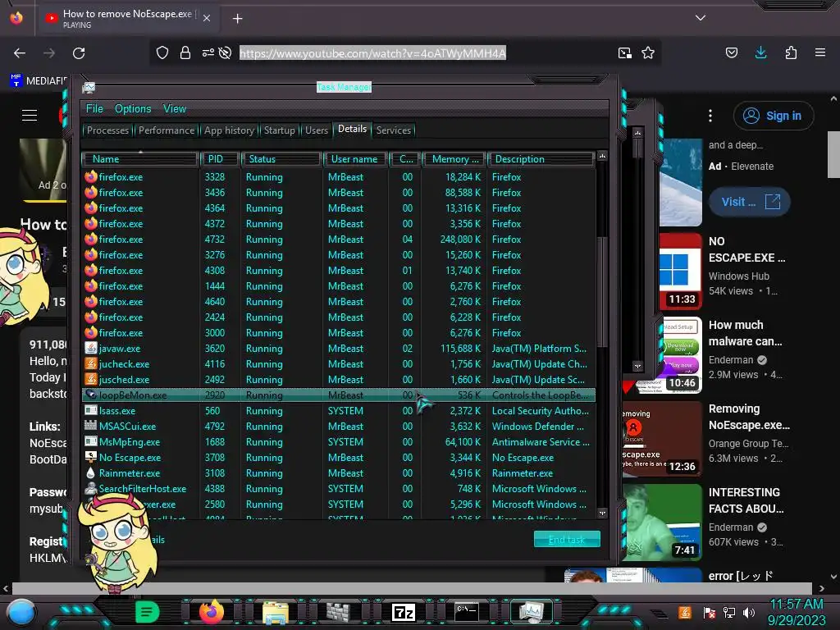The image size is (840, 630).
Task: Open Task Manager Options menu
Action: pyautogui.click(x=133, y=109)
